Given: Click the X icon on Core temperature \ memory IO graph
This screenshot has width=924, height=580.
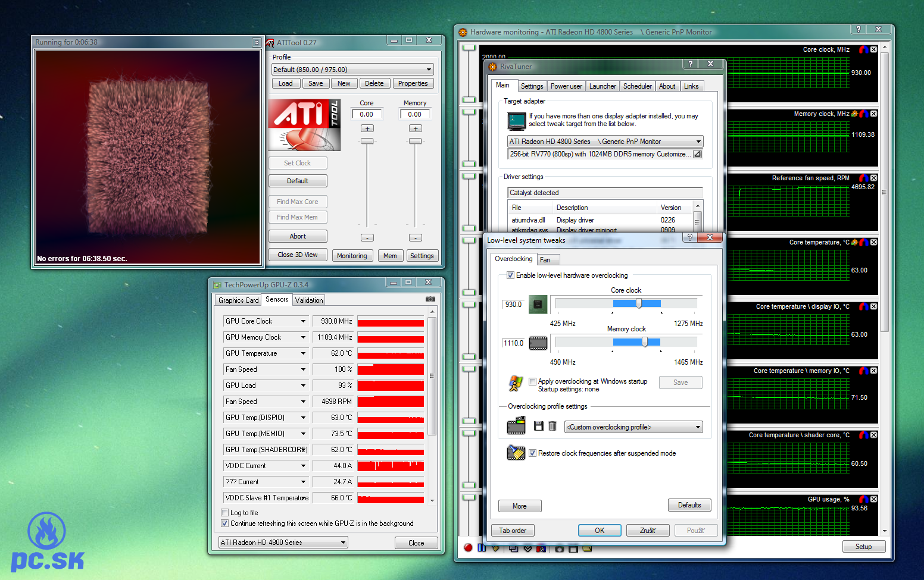Looking at the screenshot, I should tap(873, 371).
